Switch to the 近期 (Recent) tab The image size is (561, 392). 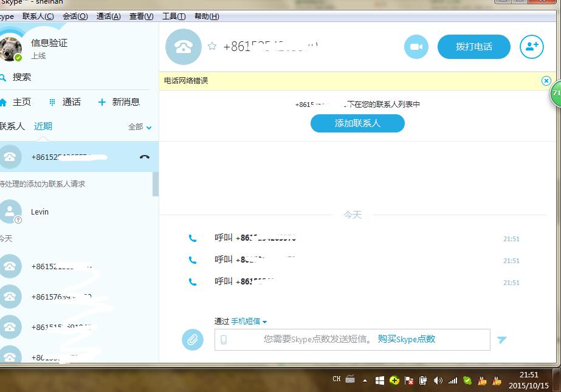(43, 126)
